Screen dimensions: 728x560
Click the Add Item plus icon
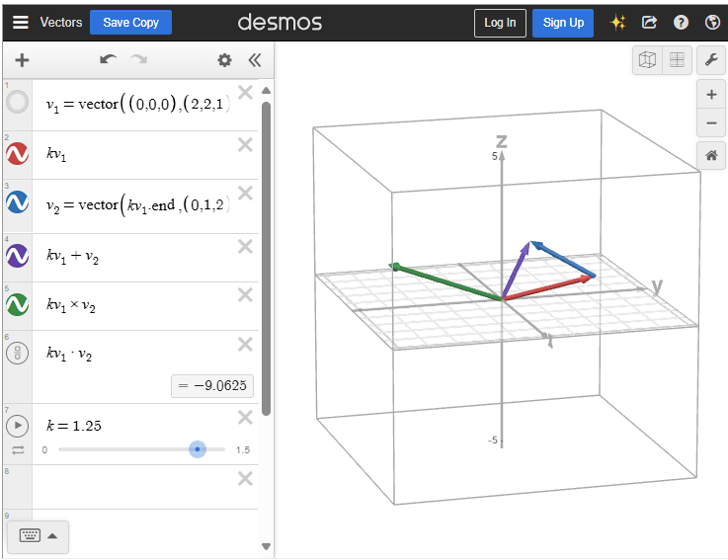(x=22, y=60)
